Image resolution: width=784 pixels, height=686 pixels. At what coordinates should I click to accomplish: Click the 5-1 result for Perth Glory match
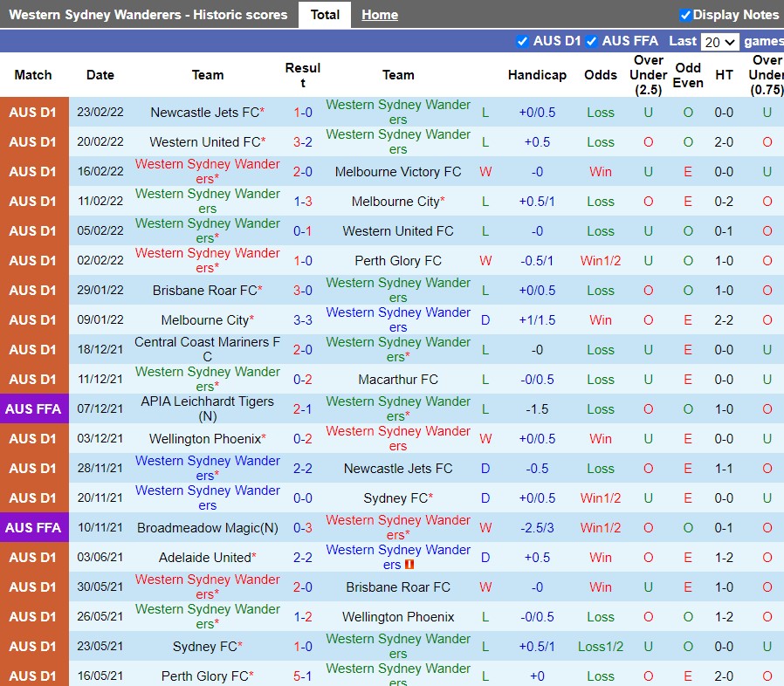(x=303, y=676)
